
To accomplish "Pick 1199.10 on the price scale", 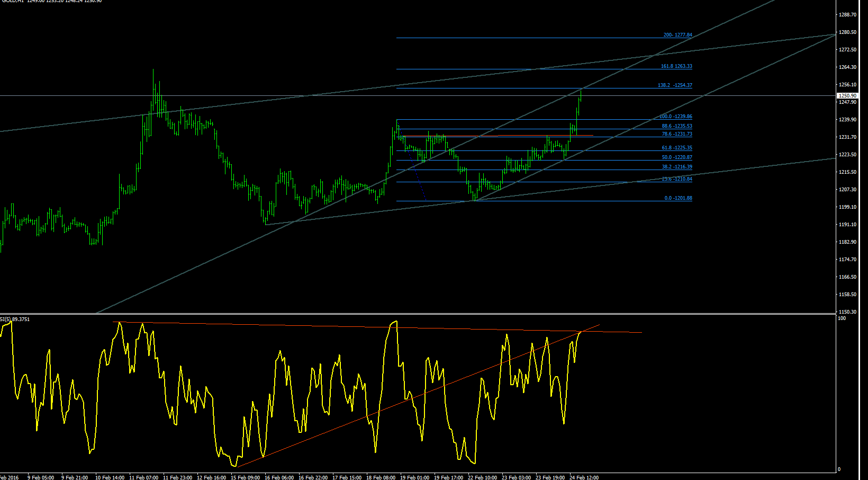I will [x=847, y=207].
